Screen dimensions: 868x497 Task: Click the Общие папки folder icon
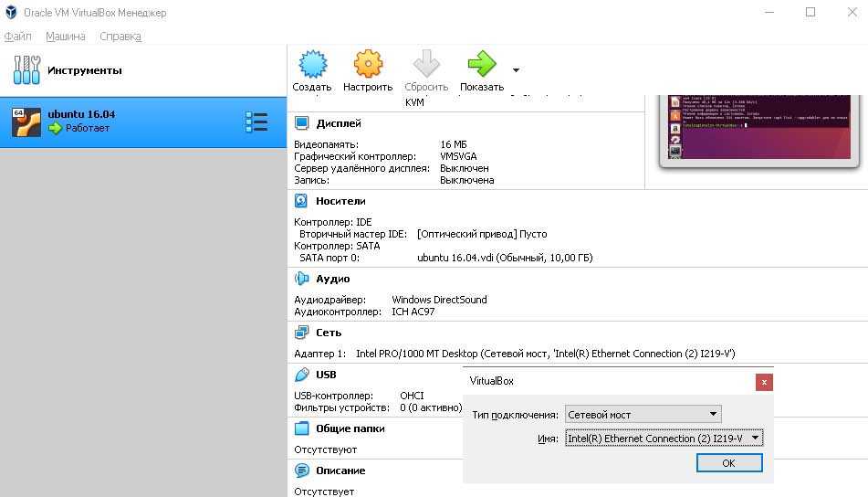coord(302,428)
